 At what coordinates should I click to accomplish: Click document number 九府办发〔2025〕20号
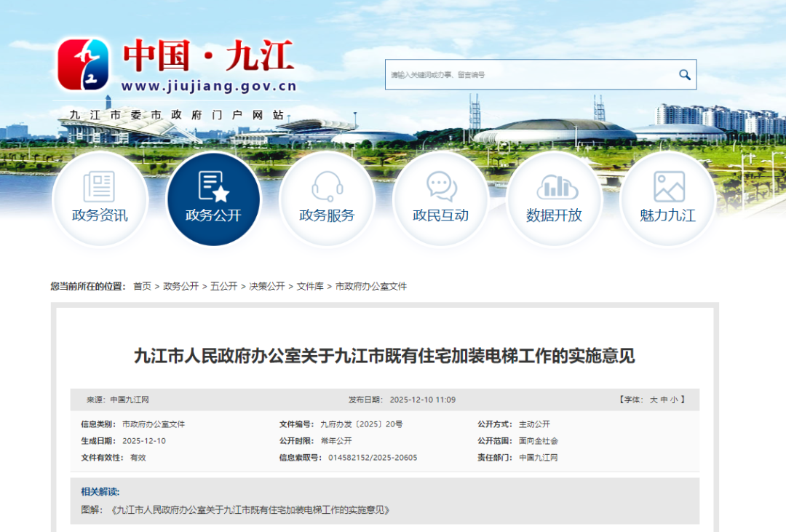point(362,424)
